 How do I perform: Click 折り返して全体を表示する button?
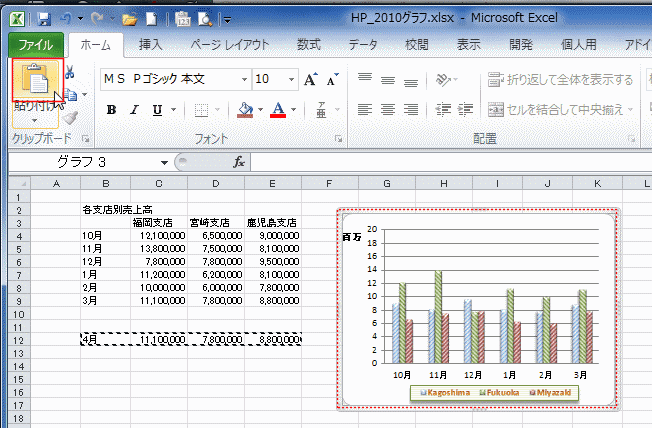(562, 80)
